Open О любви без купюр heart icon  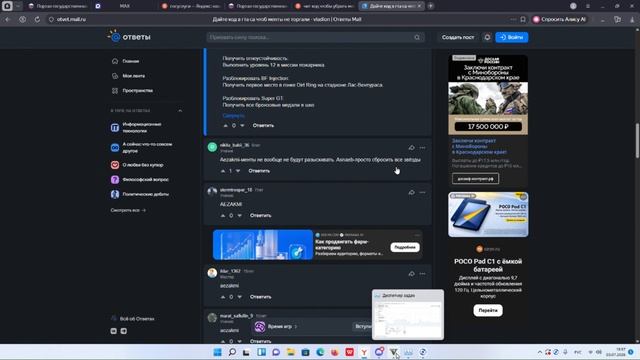coord(115,165)
